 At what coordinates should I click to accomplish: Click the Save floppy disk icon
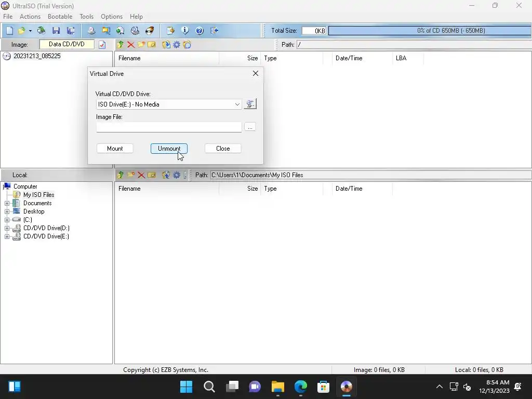pyautogui.click(x=56, y=31)
